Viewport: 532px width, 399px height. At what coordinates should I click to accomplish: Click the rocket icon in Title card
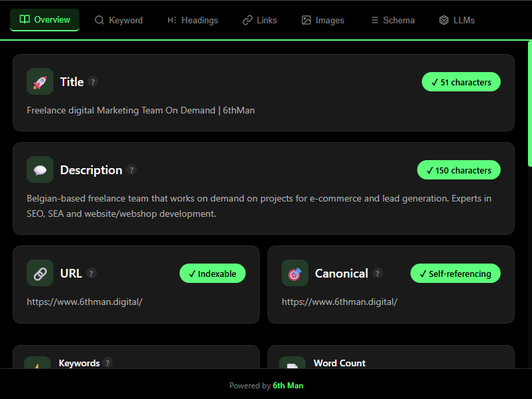click(40, 81)
